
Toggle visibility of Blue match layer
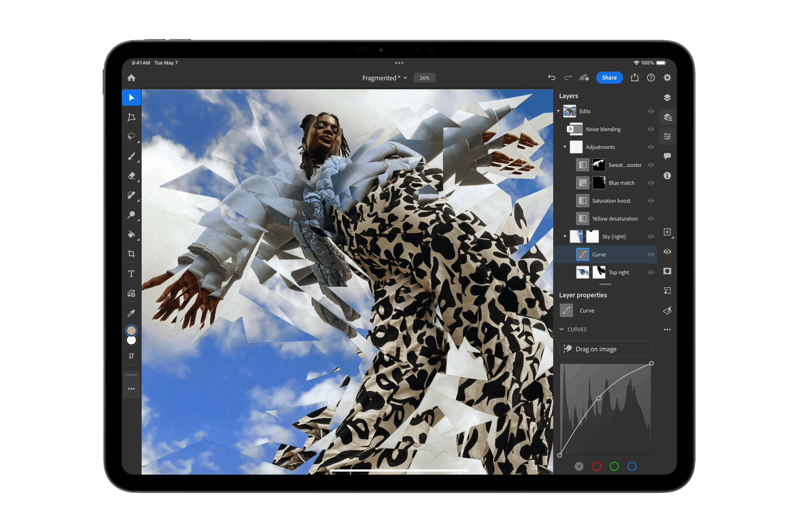pyautogui.click(x=651, y=183)
